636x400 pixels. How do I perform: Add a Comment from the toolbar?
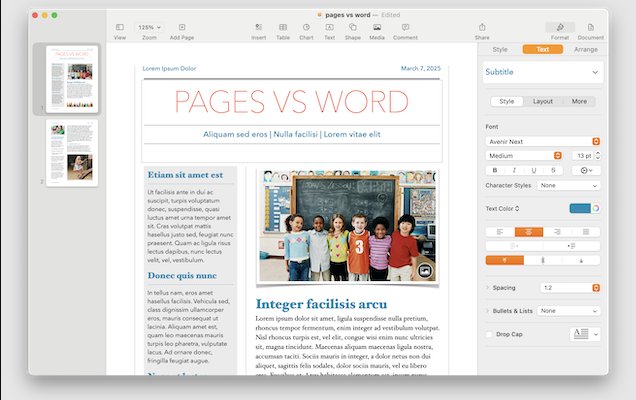click(405, 28)
